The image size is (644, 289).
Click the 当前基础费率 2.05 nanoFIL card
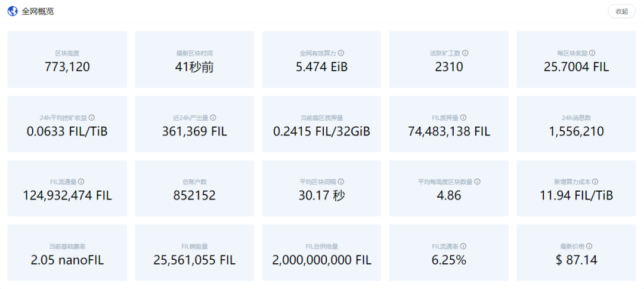coord(67,253)
